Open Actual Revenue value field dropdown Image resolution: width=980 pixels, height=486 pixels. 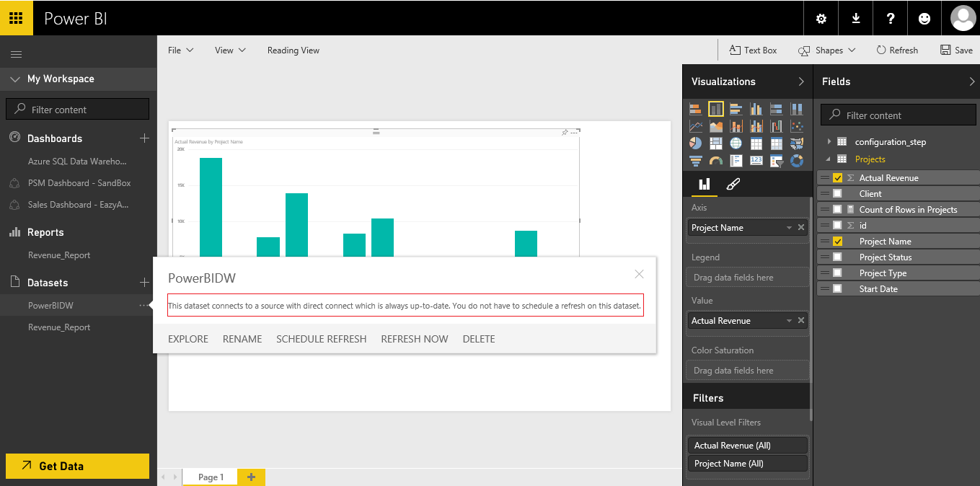click(790, 321)
